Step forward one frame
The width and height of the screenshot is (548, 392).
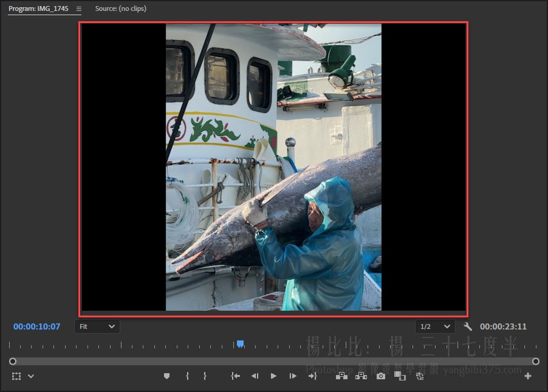(293, 376)
